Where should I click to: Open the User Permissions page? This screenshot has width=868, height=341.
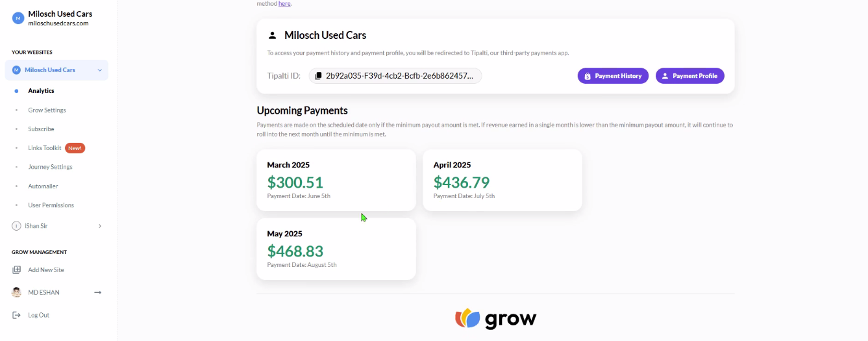[51, 205]
